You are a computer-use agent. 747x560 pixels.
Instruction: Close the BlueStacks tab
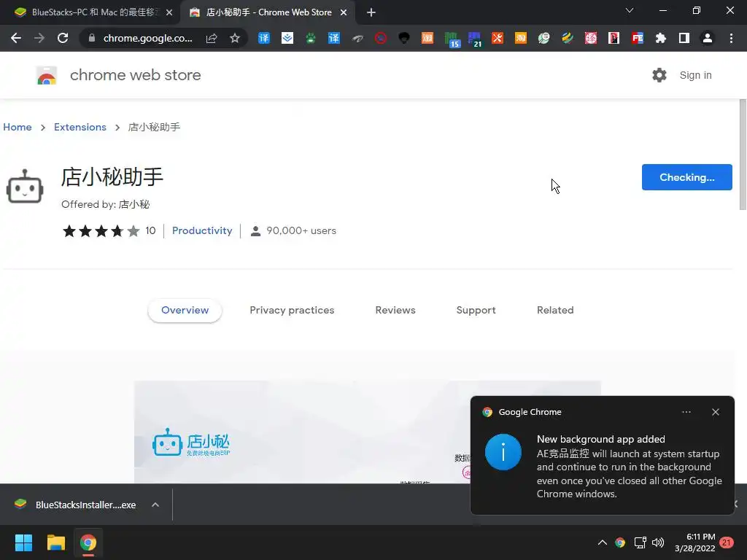pyautogui.click(x=169, y=12)
